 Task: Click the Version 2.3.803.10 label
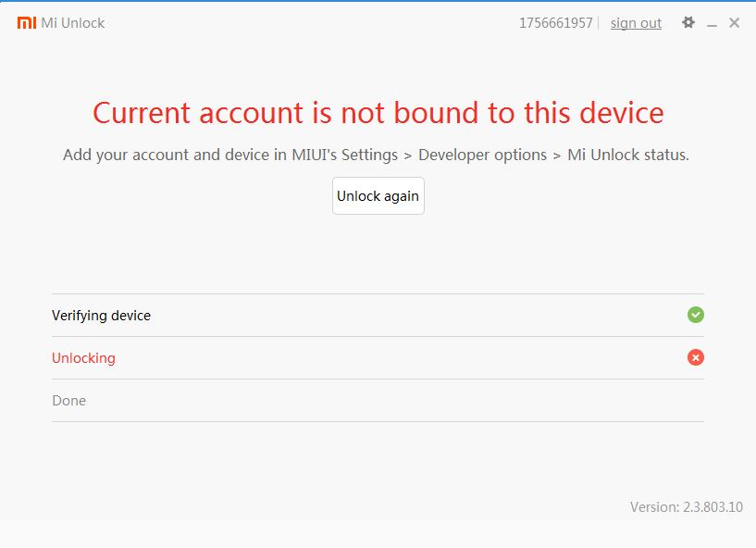click(686, 507)
